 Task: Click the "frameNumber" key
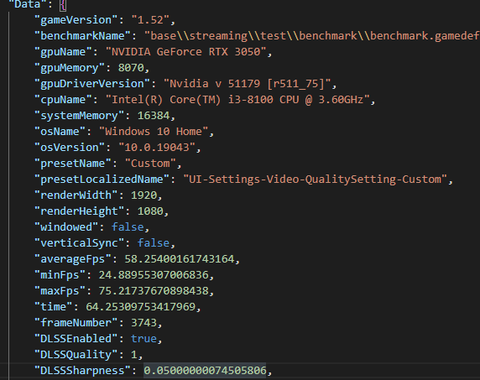click(76, 324)
